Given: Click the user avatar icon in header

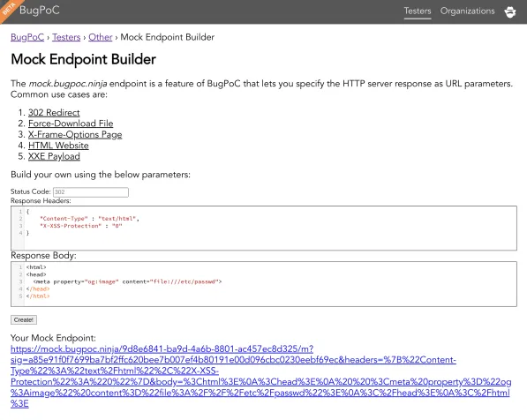Looking at the screenshot, I should pos(510,11).
